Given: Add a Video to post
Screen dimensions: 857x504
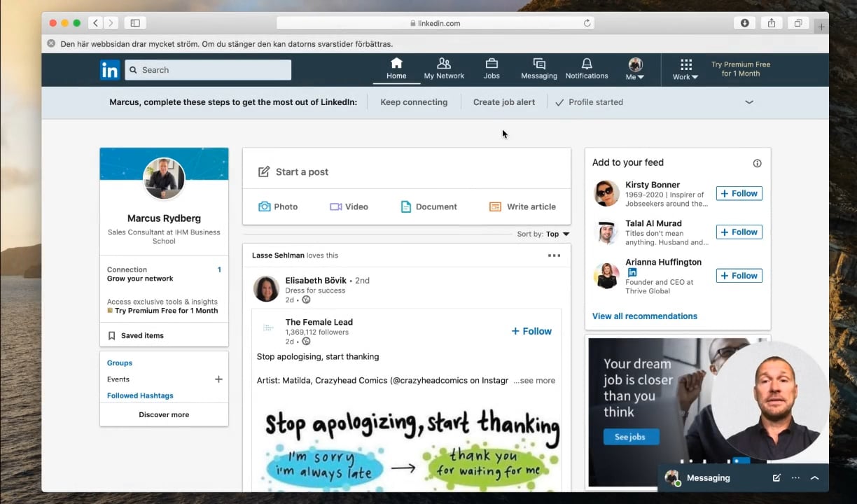Looking at the screenshot, I should [349, 206].
